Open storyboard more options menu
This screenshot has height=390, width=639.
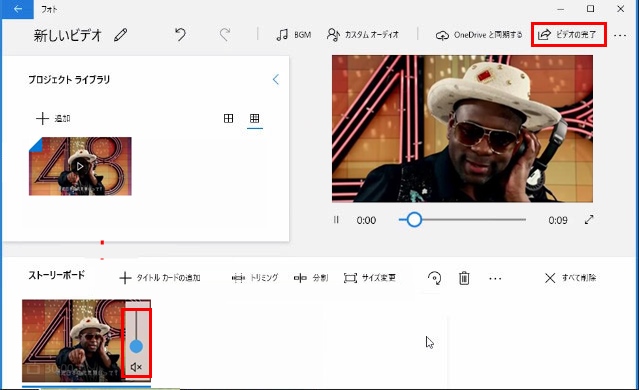[495, 279]
